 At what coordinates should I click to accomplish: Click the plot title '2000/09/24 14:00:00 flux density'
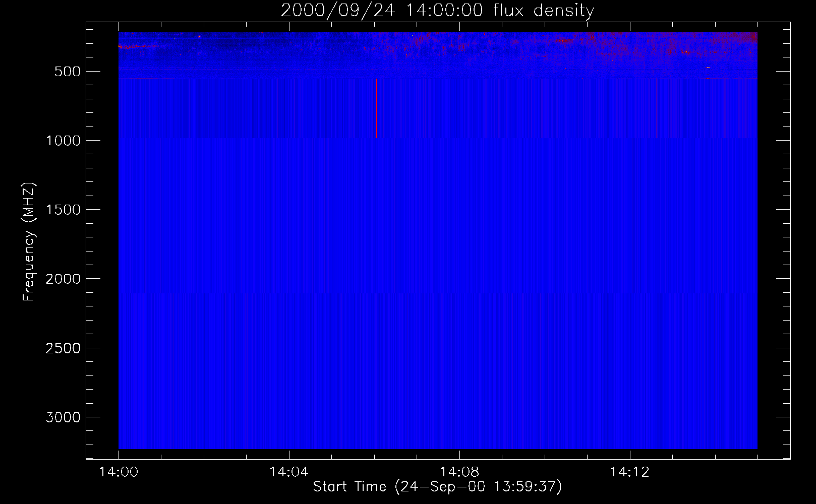437,11
